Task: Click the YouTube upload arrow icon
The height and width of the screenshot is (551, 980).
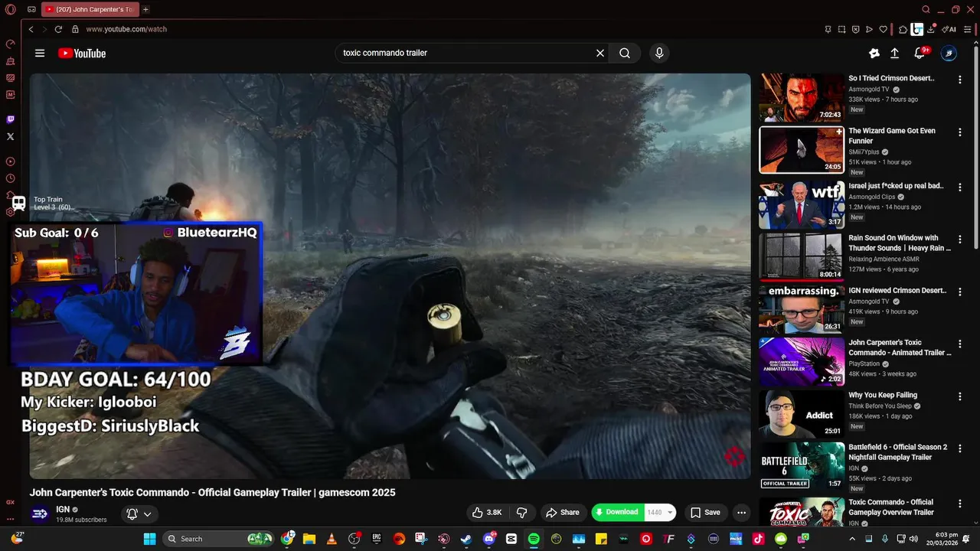Action: pos(894,53)
